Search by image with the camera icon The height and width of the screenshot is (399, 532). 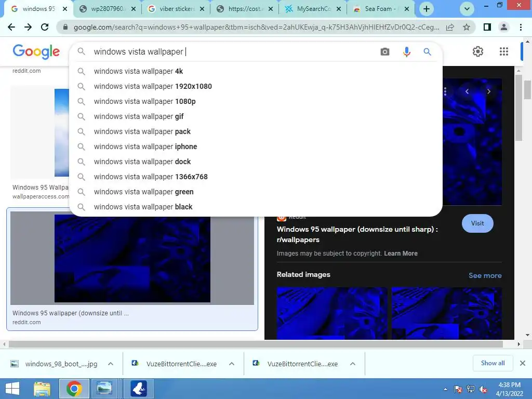pos(385,51)
